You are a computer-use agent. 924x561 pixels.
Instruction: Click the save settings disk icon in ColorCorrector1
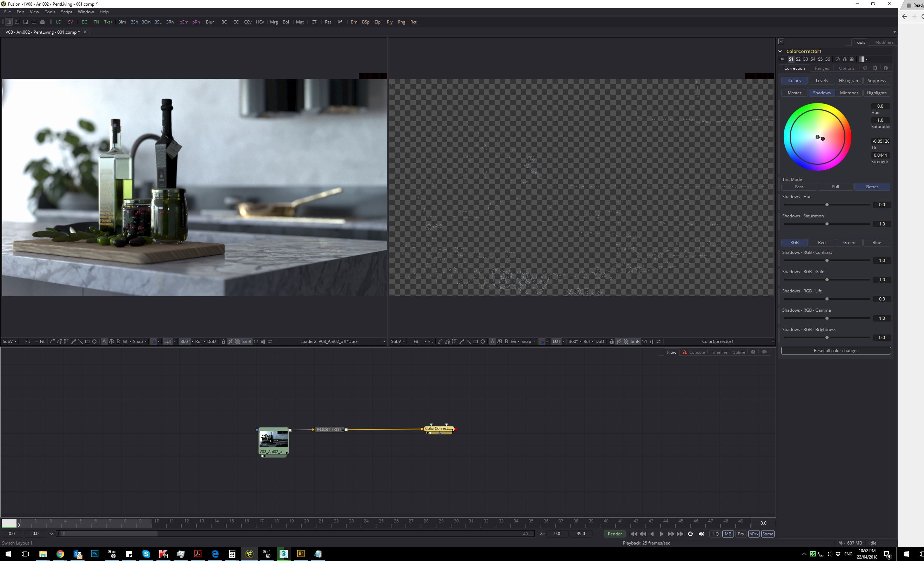tap(851, 59)
